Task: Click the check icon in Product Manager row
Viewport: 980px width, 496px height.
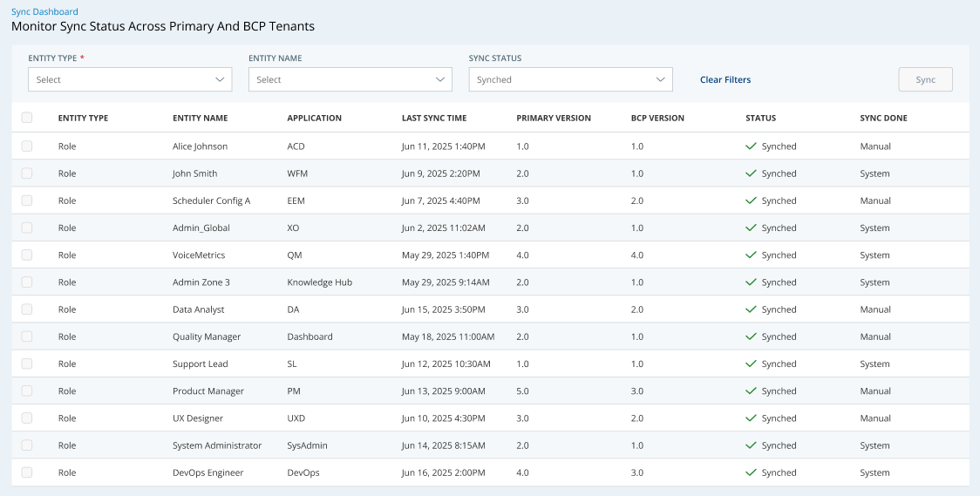Action: pos(751,391)
